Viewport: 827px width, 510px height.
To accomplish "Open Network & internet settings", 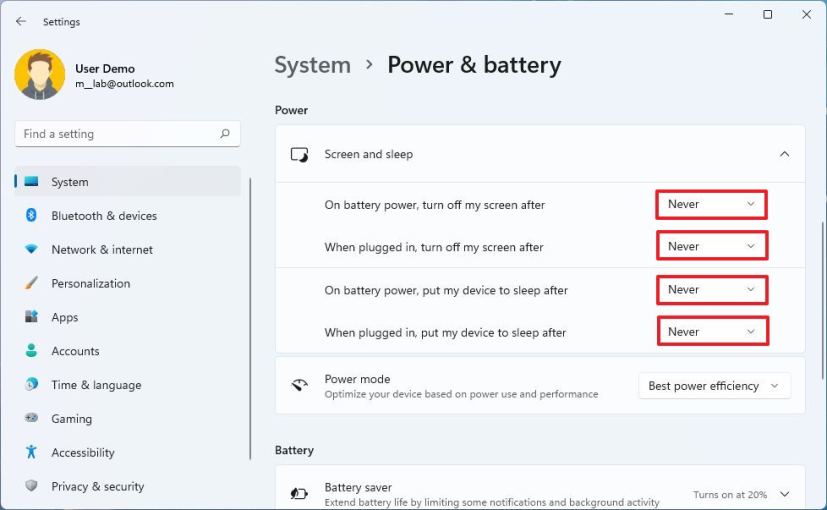I will click(x=102, y=250).
